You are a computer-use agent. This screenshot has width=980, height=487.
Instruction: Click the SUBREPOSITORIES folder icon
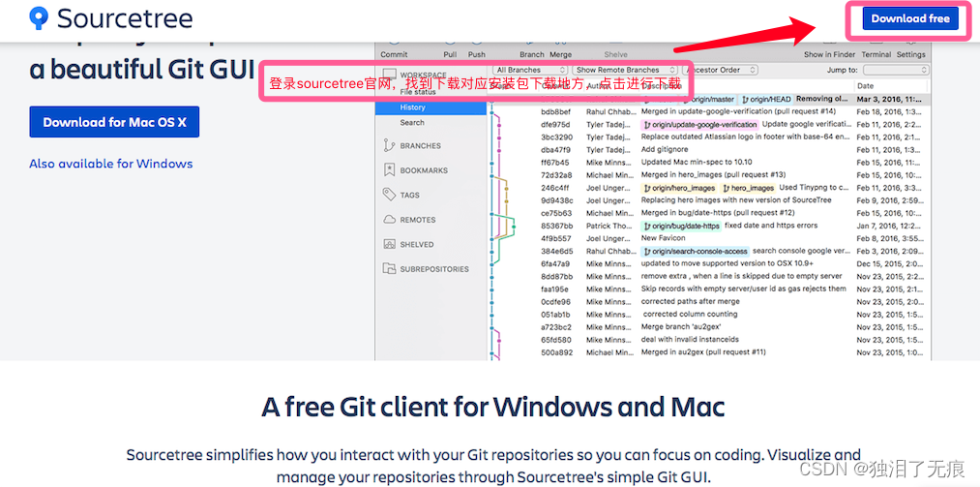(389, 269)
